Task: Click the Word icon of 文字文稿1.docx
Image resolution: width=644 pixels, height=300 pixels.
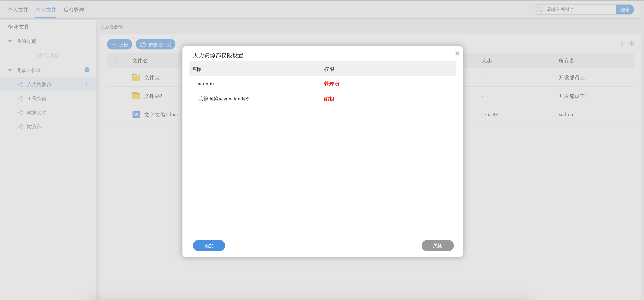Action: pyautogui.click(x=136, y=114)
